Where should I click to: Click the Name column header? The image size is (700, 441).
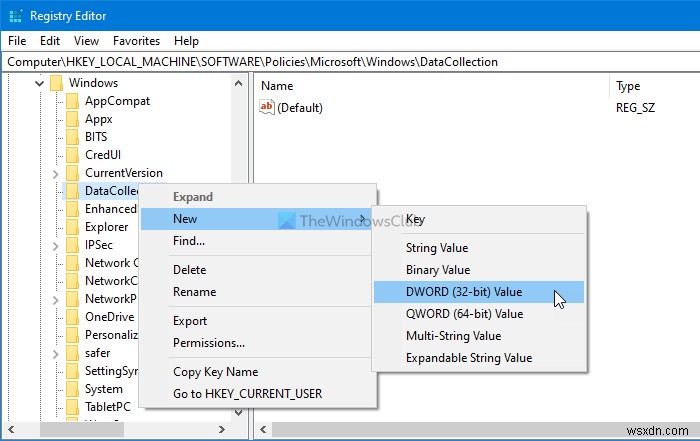click(432, 86)
